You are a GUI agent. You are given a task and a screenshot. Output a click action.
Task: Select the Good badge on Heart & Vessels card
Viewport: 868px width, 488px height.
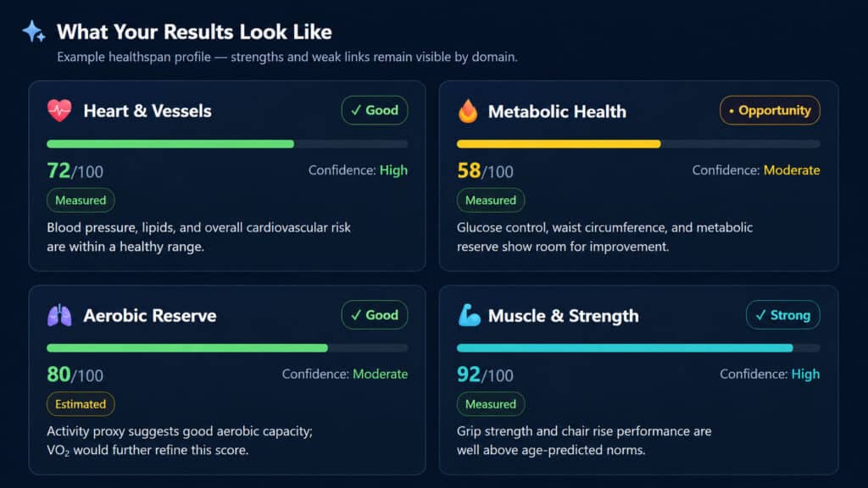pyautogui.click(x=375, y=110)
